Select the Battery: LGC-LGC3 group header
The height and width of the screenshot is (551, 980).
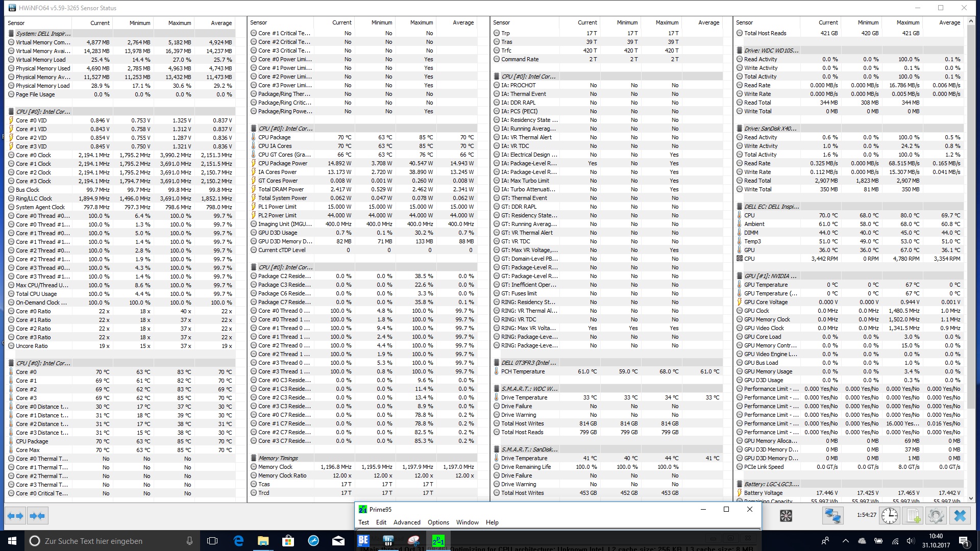tap(850, 484)
